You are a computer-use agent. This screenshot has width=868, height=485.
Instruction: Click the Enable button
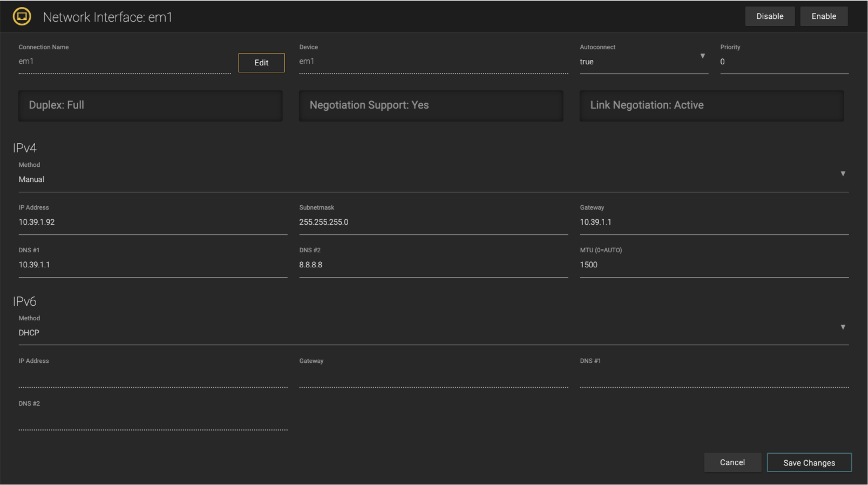[824, 16]
